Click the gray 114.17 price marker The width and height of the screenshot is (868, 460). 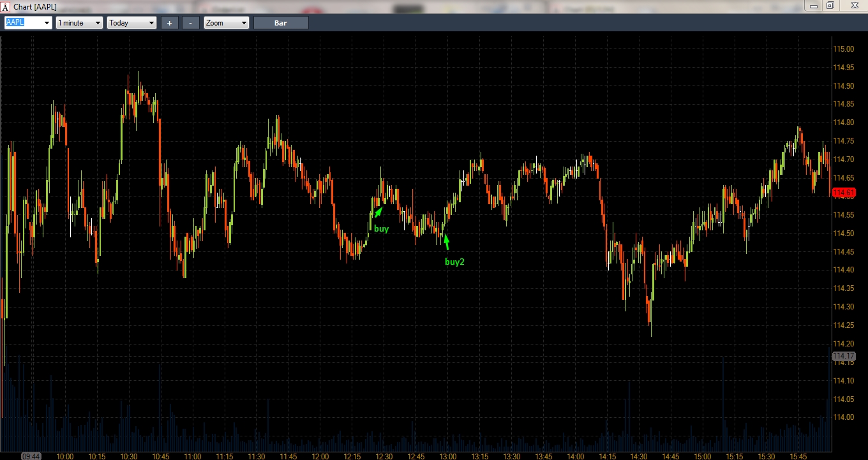coord(842,355)
